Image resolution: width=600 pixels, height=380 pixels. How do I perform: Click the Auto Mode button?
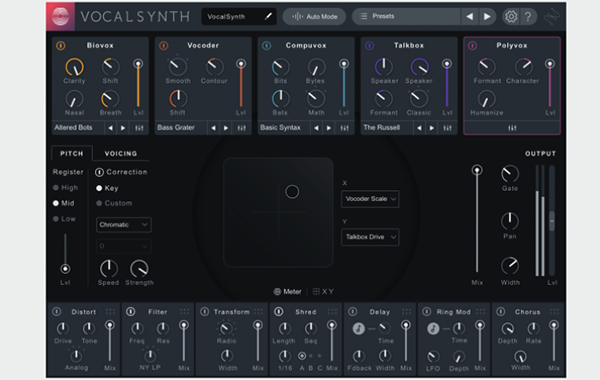pyautogui.click(x=314, y=16)
